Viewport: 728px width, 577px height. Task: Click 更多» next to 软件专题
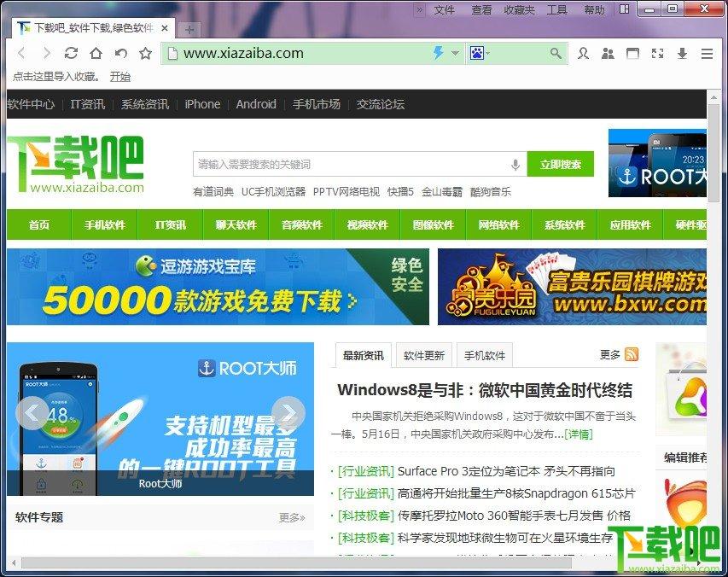[292, 517]
